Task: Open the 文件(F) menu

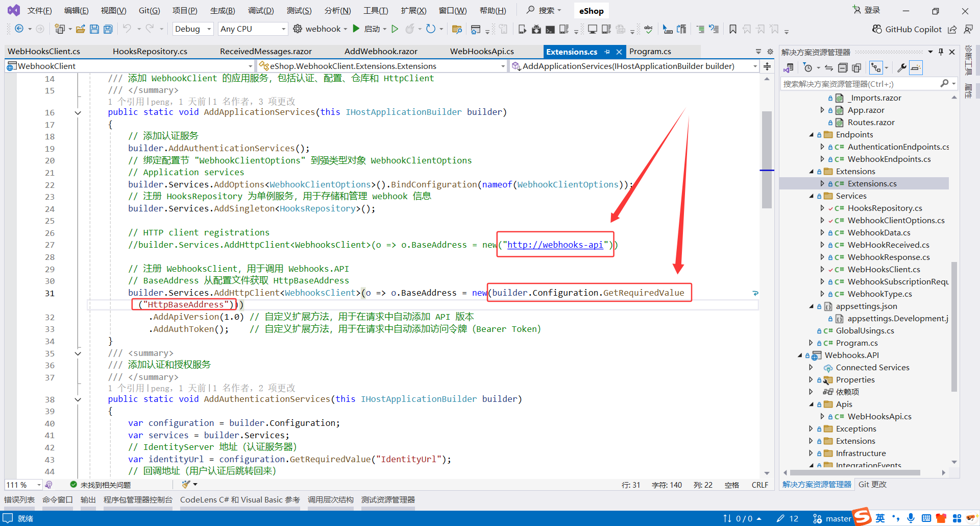Action: point(39,11)
